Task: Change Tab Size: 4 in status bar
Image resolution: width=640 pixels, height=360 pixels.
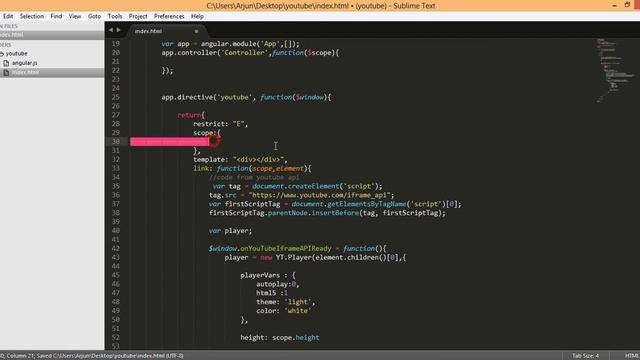Action: (585, 356)
